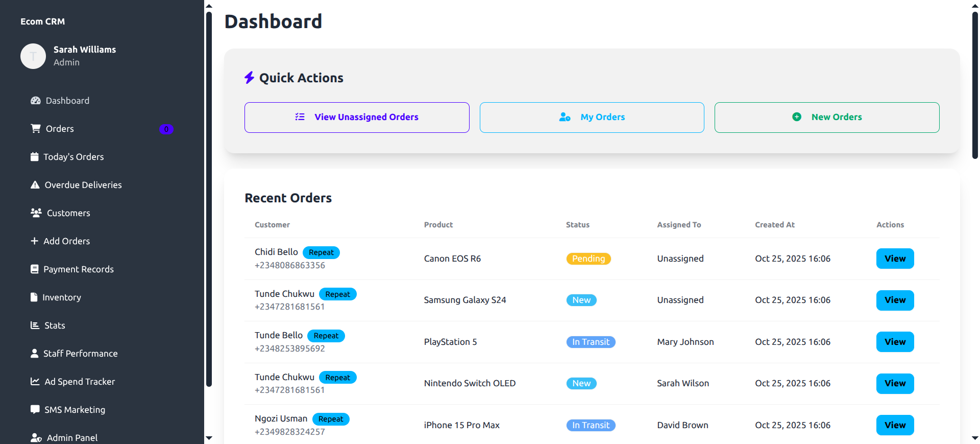The height and width of the screenshot is (444, 980).
Task: Click Sarah Wilson assignee name
Action: 683,383
